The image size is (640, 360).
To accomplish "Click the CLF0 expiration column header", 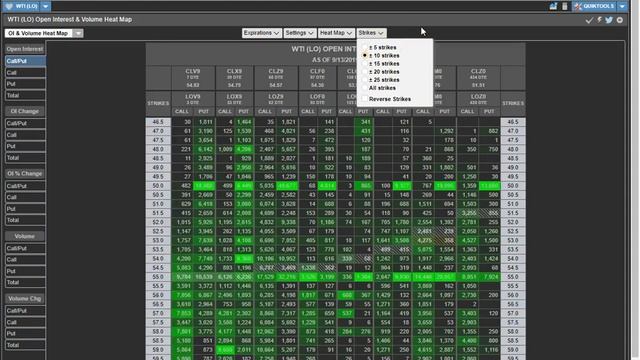I will (318, 78).
